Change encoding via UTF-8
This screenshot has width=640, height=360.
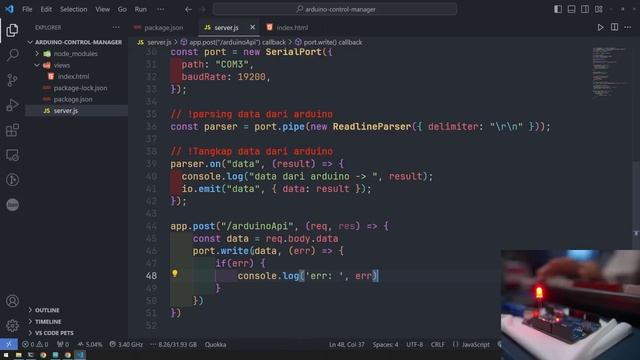tap(414, 344)
